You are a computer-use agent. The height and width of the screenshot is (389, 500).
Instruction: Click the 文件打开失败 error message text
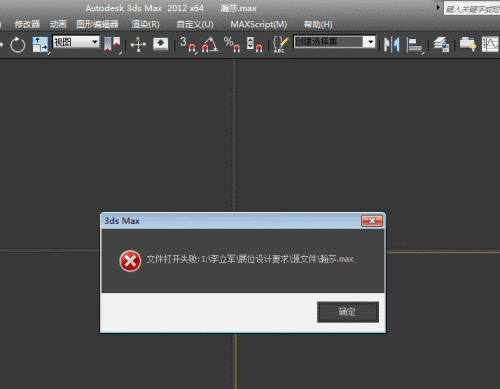click(250, 259)
